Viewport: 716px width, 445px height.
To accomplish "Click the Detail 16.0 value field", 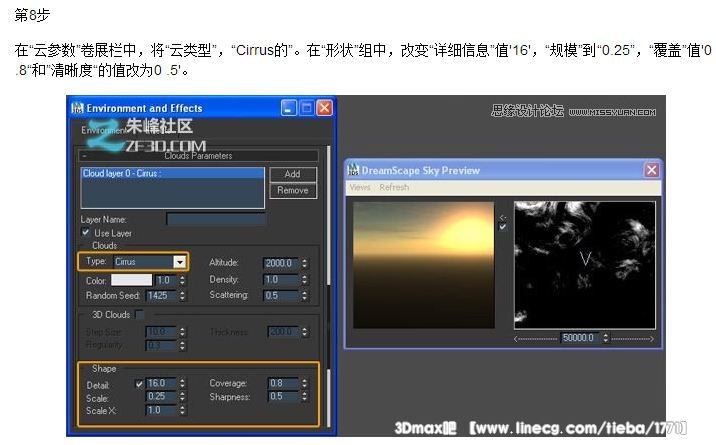I will [x=161, y=383].
